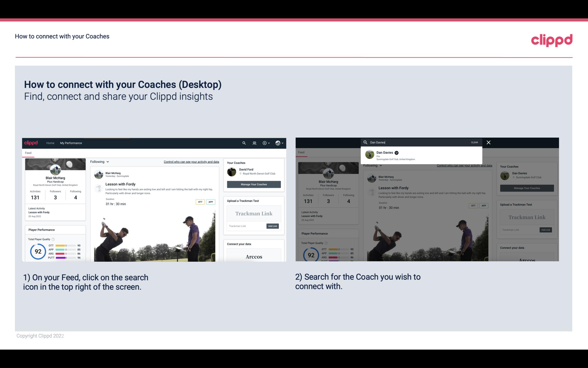Image resolution: width=588 pixels, height=368 pixels.
Task: Click the Add Link button for Trackman
Action: tap(273, 226)
